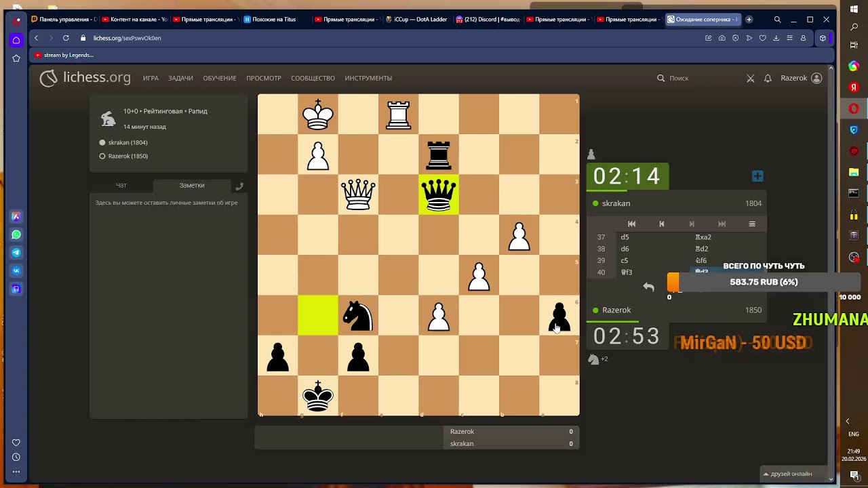Open the challenges crossed swords icon

(x=751, y=79)
